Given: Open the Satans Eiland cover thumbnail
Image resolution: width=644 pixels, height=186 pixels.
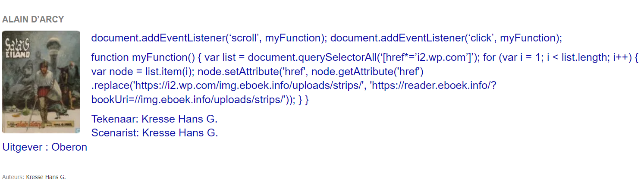Looking at the screenshot, I should (41, 82).
